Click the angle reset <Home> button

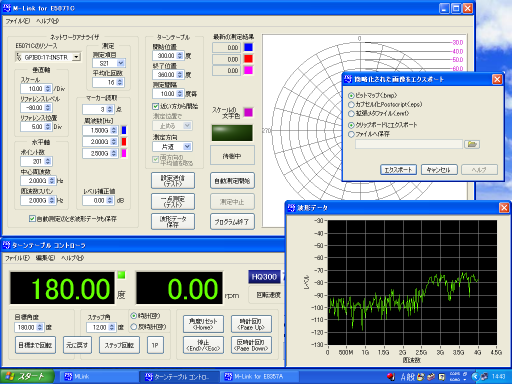pos(203,324)
